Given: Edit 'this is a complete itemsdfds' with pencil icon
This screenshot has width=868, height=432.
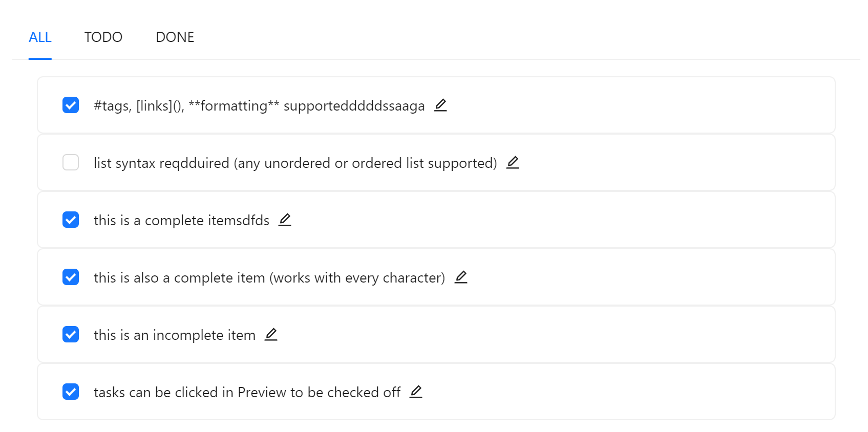Looking at the screenshot, I should [285, 220].
